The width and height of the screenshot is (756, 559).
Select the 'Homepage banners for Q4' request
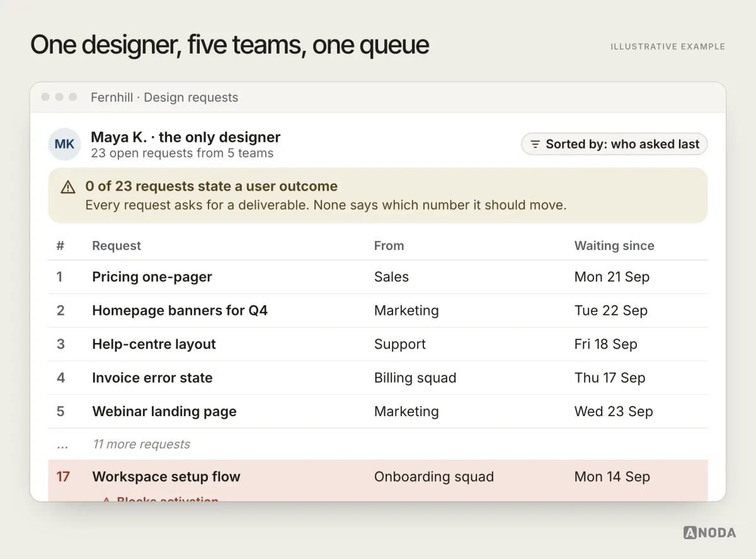[x=180, y=310]
